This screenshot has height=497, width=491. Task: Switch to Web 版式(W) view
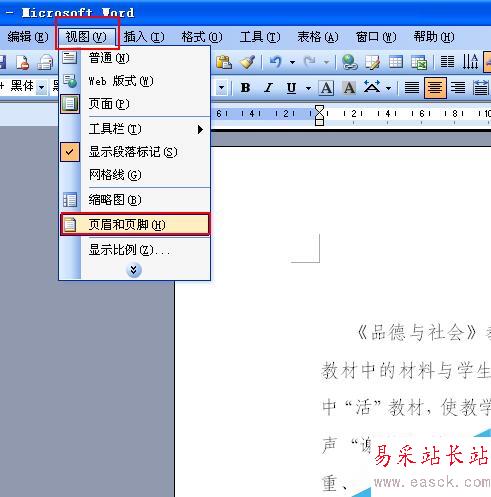pyautogui.click(x=135, y=81)
